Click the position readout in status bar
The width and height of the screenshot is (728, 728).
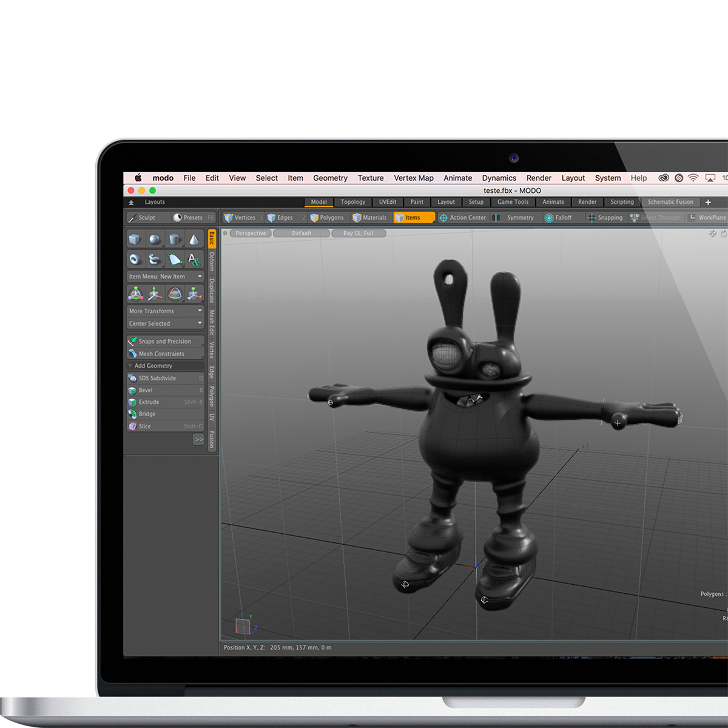[277, 647]
